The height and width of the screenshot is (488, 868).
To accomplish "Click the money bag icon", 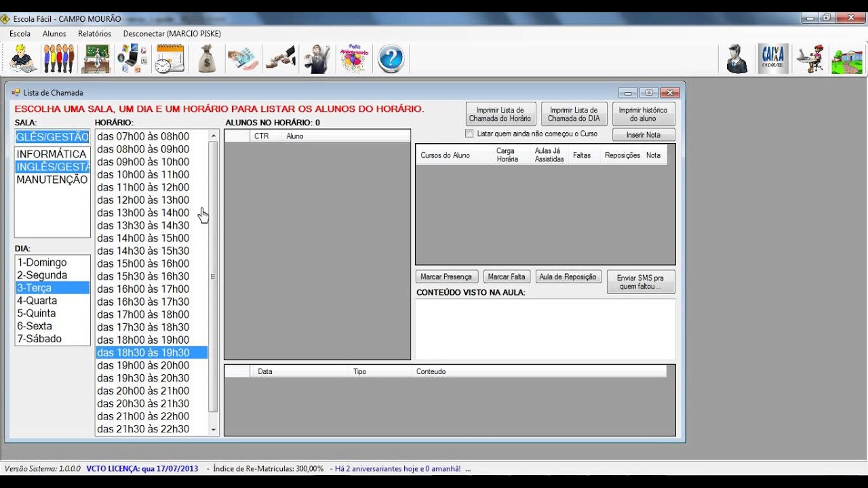I will coord(207,59).
